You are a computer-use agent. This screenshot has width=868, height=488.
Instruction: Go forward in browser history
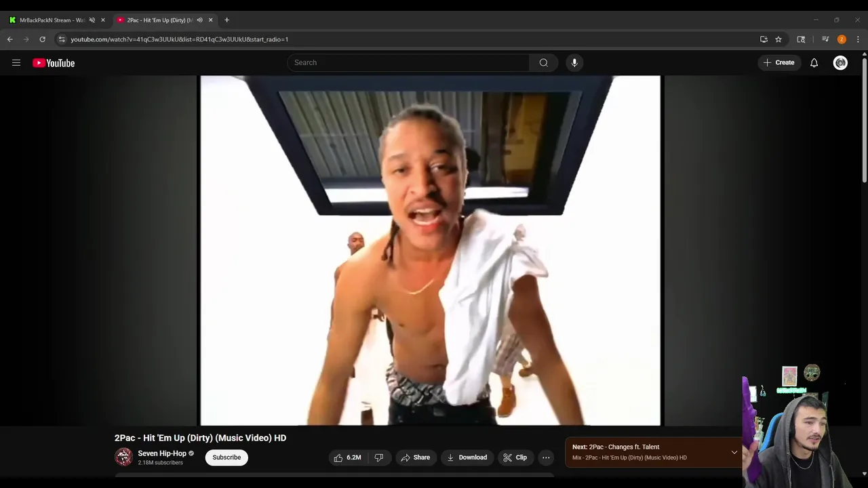point(26,39)
